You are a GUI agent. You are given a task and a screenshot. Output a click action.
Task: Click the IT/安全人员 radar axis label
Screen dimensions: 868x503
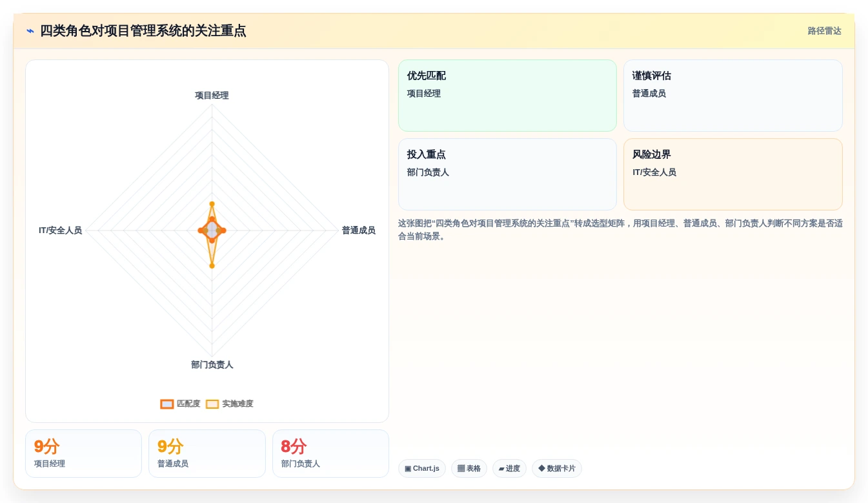(x=61, y=231)
